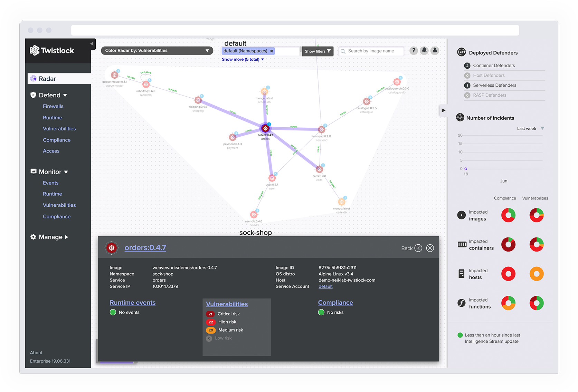Select the carts:0.4.8 radar node
This screenshot has width=578, height=392.
click(x=319, y=169)
